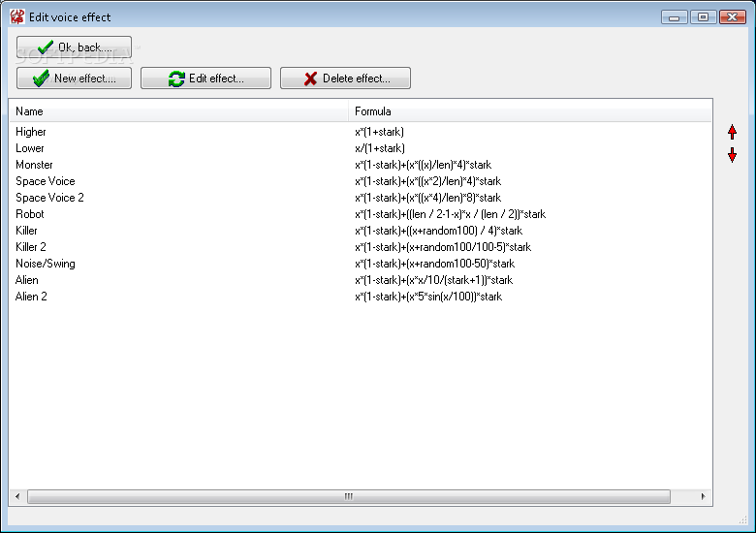Open the Edit effect... button
Screen dimensions: 756x533
205,78
